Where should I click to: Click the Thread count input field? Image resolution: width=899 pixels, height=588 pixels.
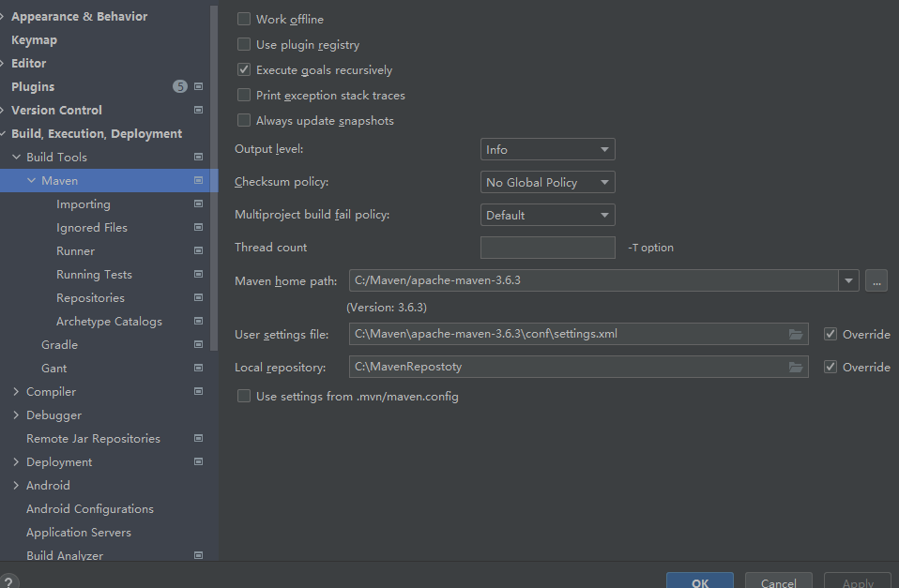[547, 248]
